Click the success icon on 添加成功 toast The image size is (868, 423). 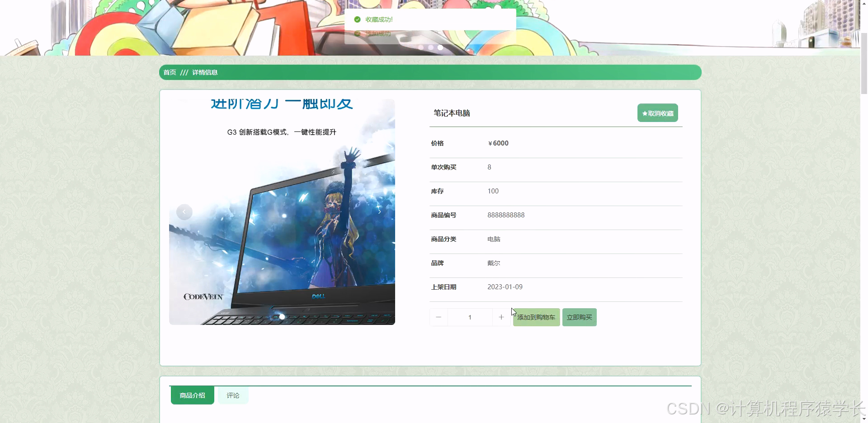(x=357, y=33)
